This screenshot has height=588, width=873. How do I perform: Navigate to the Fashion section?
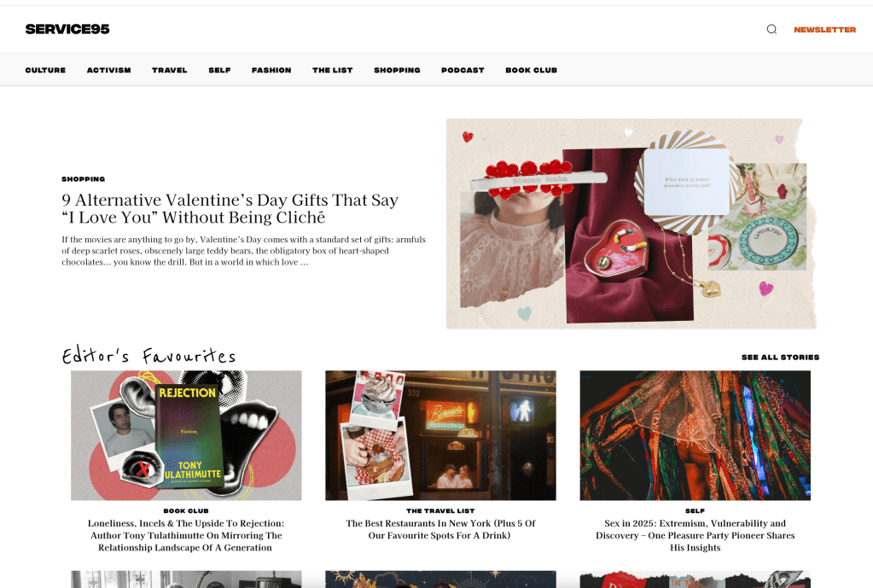[x=271, y=70]
